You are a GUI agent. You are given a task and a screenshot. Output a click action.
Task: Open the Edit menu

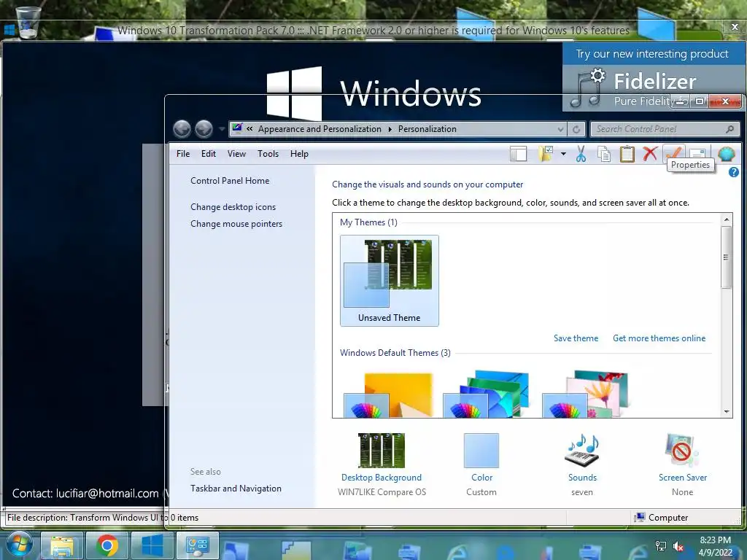pos(208,154)
